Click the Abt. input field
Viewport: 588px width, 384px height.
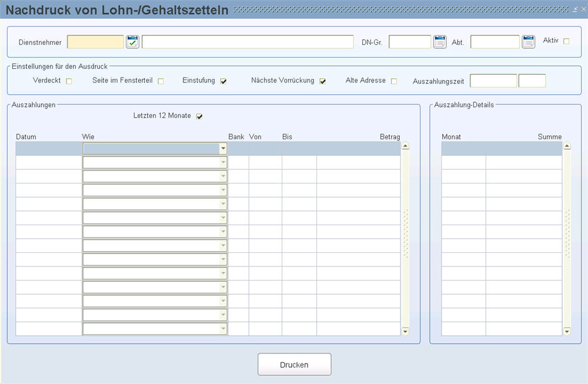point(495,42)
